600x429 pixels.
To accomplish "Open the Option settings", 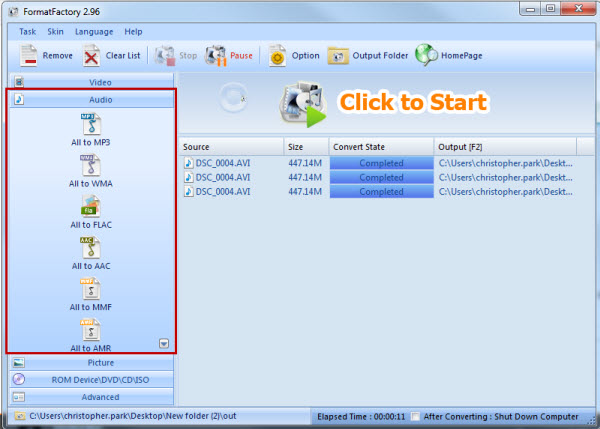I will [x=294, y=56].
